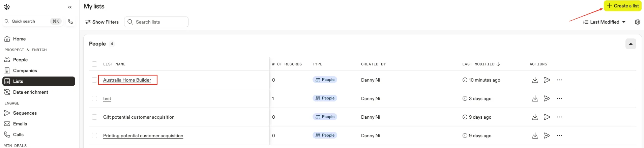Screen dimensions: 644x148
Task: Click the # OF RECORDS column header
Action: click(287, 64)
